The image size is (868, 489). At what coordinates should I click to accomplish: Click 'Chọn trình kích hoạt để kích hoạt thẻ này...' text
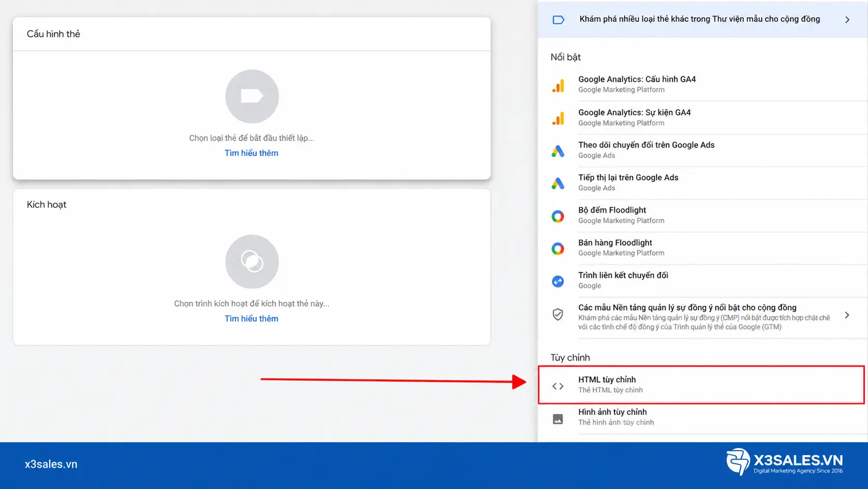[251, 303]
